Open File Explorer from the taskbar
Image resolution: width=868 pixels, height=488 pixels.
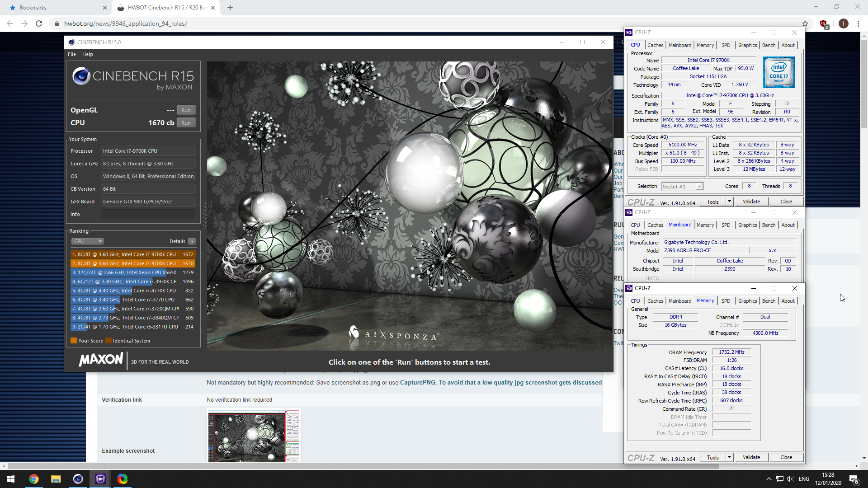click(56, 479)
